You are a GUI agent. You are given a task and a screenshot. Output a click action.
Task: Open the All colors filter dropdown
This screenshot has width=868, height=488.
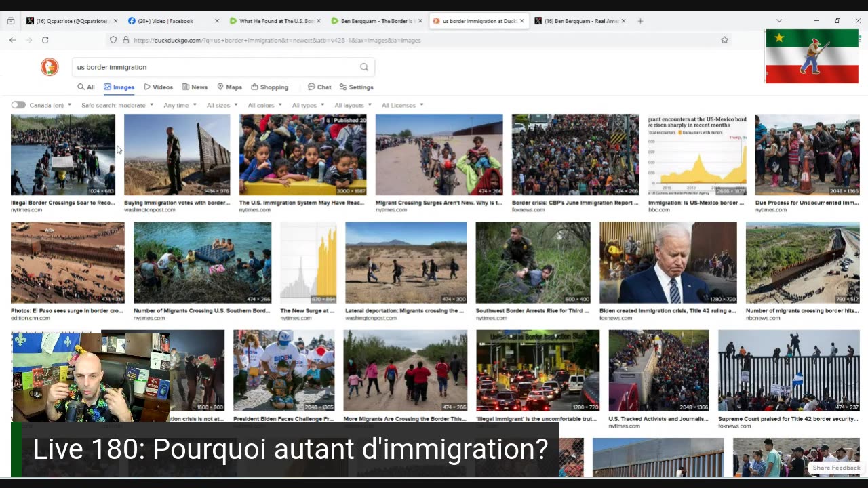coord(265,105)
